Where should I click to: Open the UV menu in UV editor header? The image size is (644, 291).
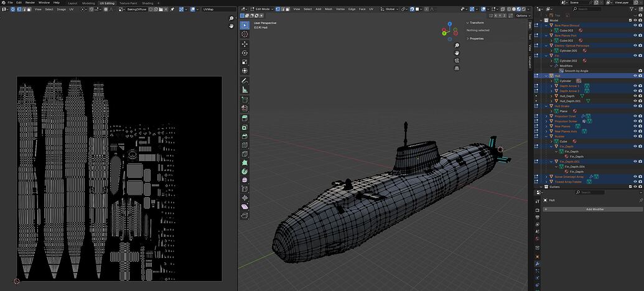72,9
